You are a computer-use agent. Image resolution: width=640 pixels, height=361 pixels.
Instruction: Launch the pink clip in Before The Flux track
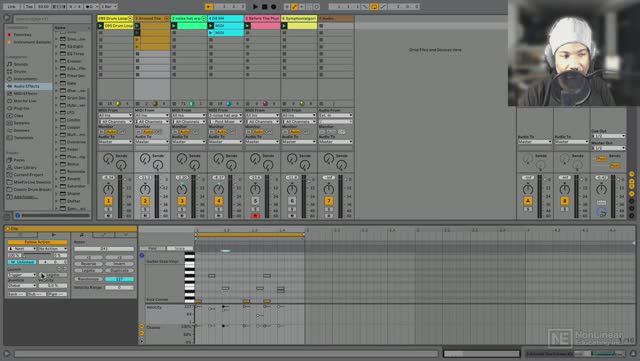click(247, 26)
